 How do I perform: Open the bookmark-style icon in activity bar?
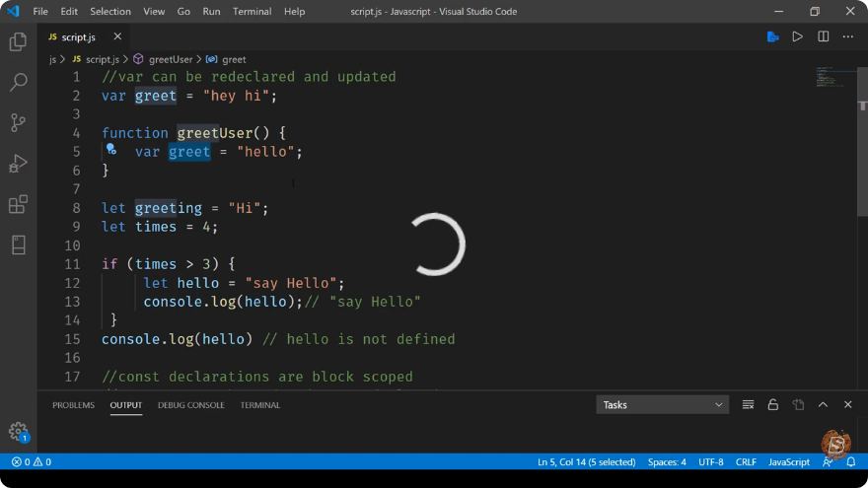18,244
